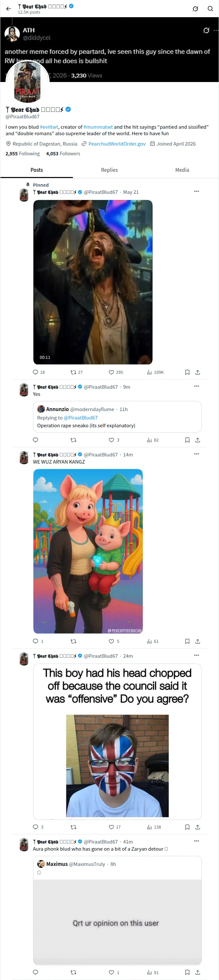This screenshot has height=980, width=219.
Task: Click the Grok icon next to the search icon
Action: point(195,9)
